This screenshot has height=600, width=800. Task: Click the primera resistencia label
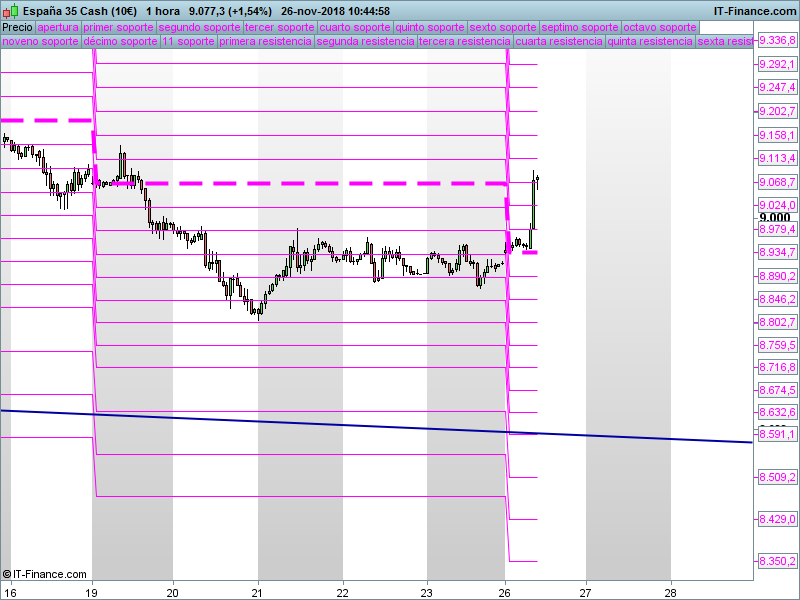point(265,41)
